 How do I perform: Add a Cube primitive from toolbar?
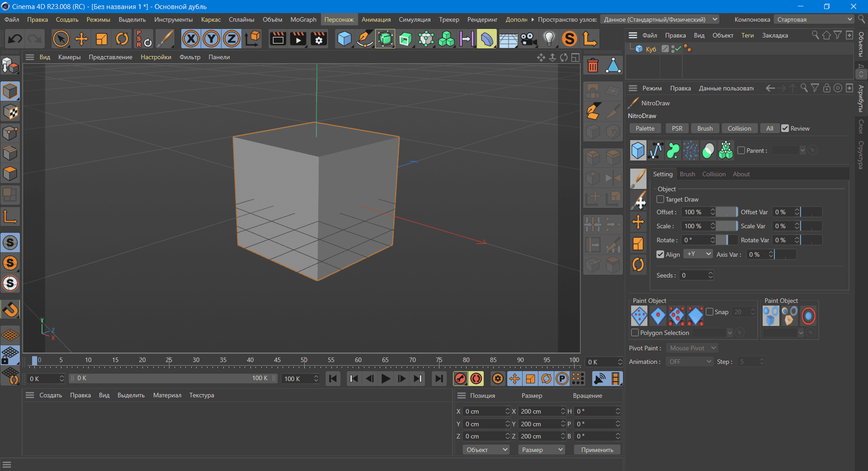coord(344,39)
